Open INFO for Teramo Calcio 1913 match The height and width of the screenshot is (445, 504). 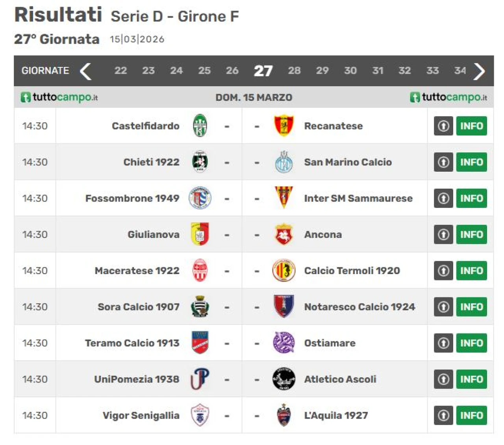[471, 343]
